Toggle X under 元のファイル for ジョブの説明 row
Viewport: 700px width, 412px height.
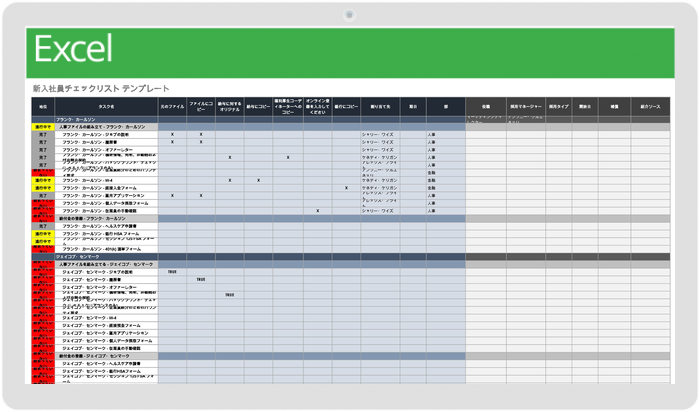click(172, 134)
